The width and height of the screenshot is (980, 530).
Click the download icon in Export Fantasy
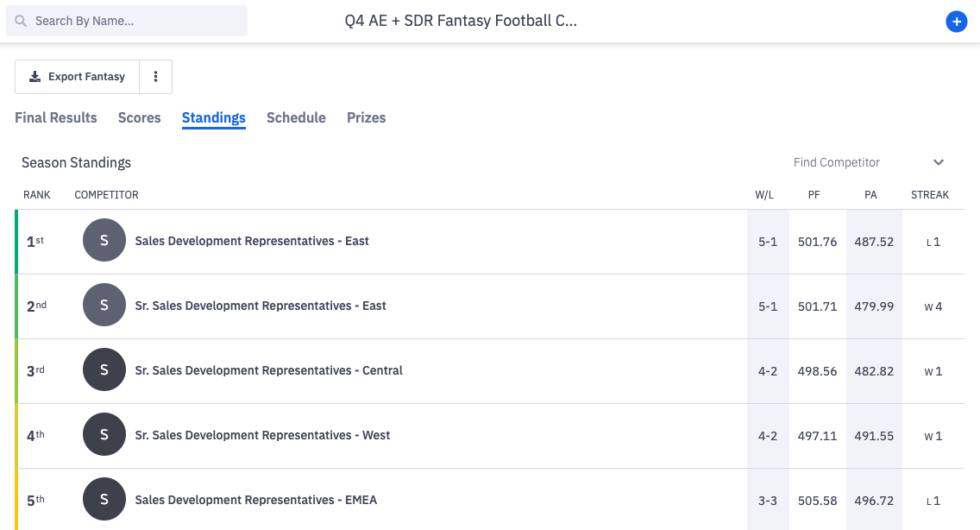point(35,76)
